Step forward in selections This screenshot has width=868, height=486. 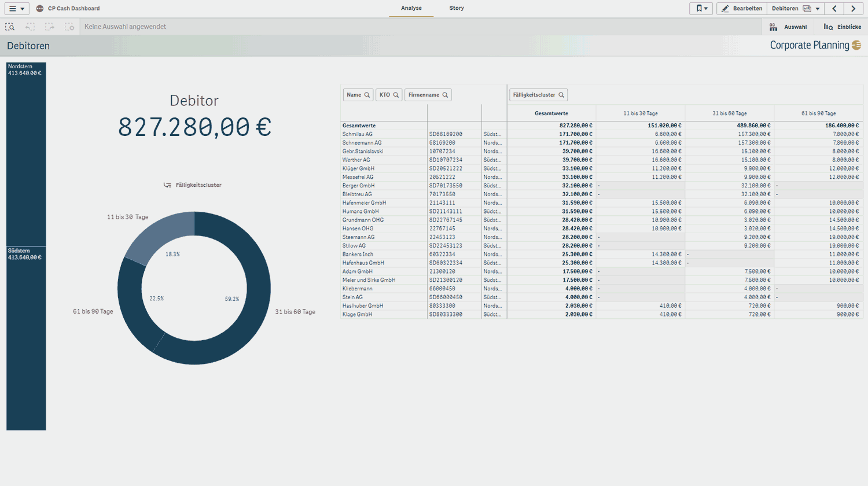[50, 27]
